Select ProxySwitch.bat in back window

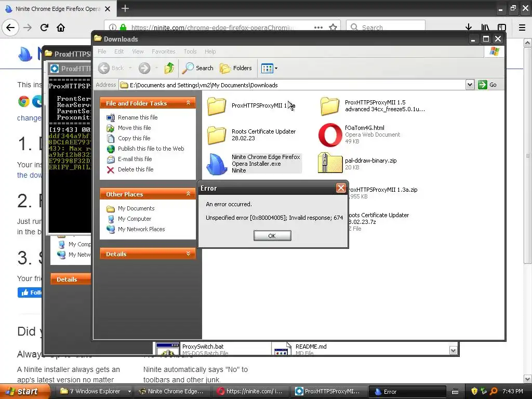203,347
